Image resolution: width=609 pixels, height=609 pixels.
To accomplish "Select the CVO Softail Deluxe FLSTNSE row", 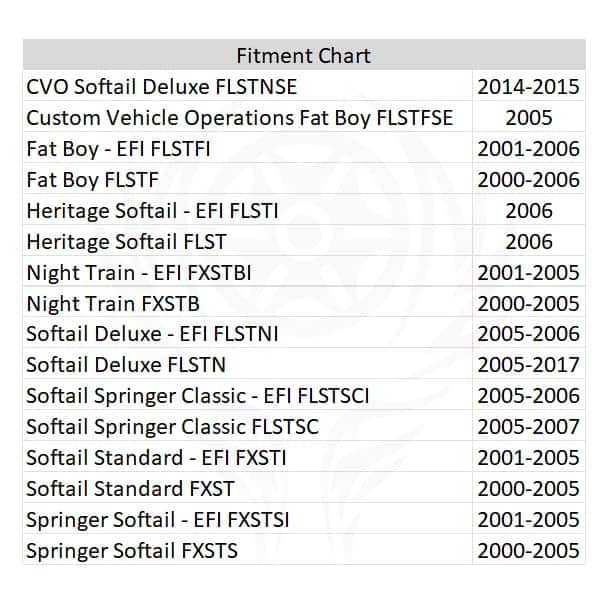I will (x=161, y=87).
